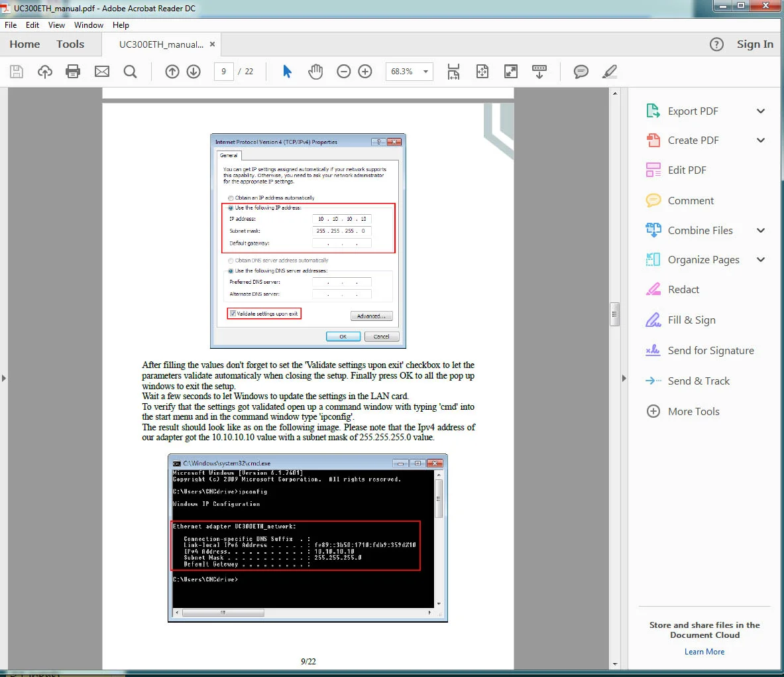
Task: Click the scrollbar down arrow
Action: pos(614,664)
